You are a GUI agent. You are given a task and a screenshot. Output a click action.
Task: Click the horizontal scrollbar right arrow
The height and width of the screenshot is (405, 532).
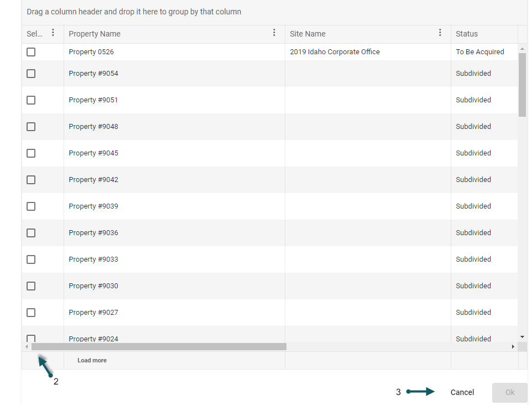513,347
